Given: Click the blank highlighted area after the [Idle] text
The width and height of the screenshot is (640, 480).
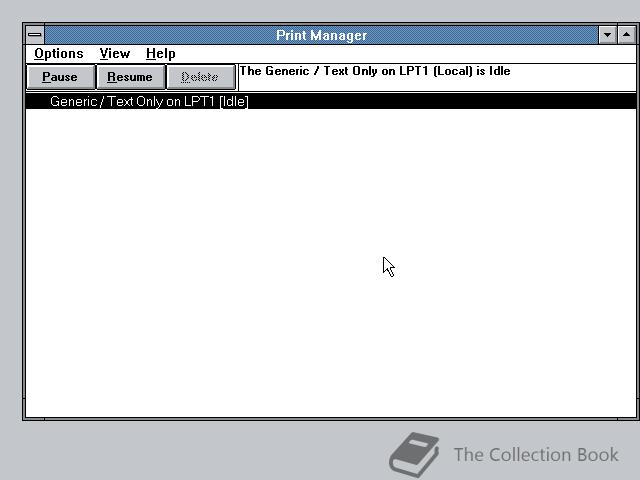Looking at the screenshot, I should [x=442, y=101].
